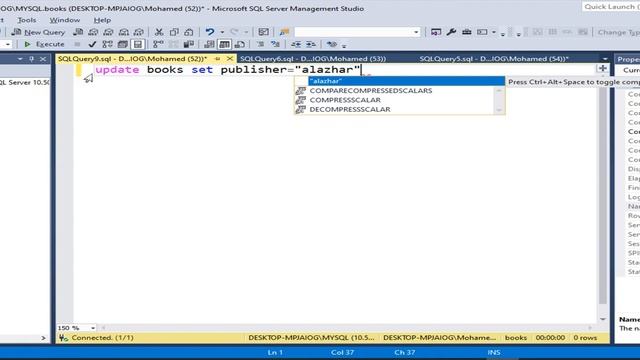This screenshot has width=640, height=360.
Task: Expand the Redo history dropdown arrow
Action: pyautogui.click(x=246, y=32)
